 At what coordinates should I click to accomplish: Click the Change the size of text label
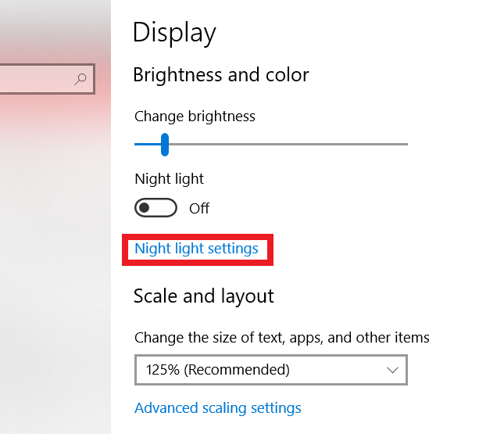click(x=281, y=338)
